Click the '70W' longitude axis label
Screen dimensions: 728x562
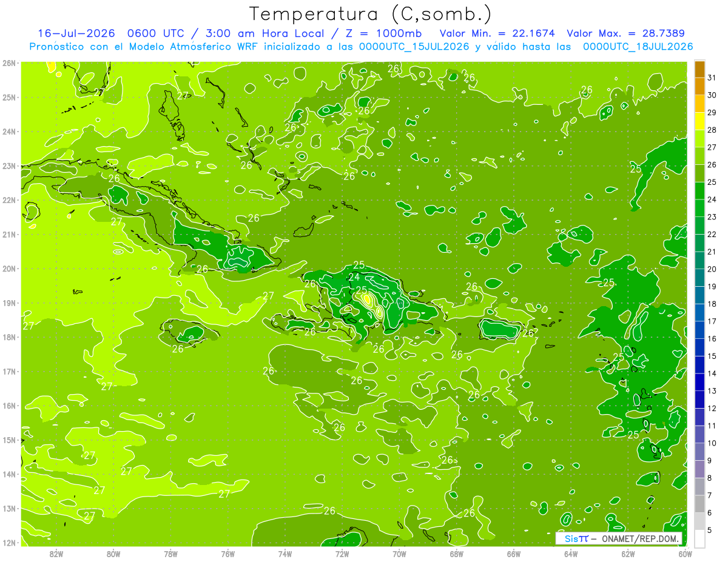(x=399, y=553)
